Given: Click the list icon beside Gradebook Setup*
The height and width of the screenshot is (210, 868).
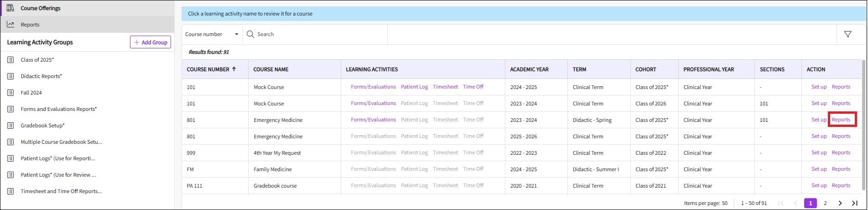Looking at the screenshot, I should 11,126.
